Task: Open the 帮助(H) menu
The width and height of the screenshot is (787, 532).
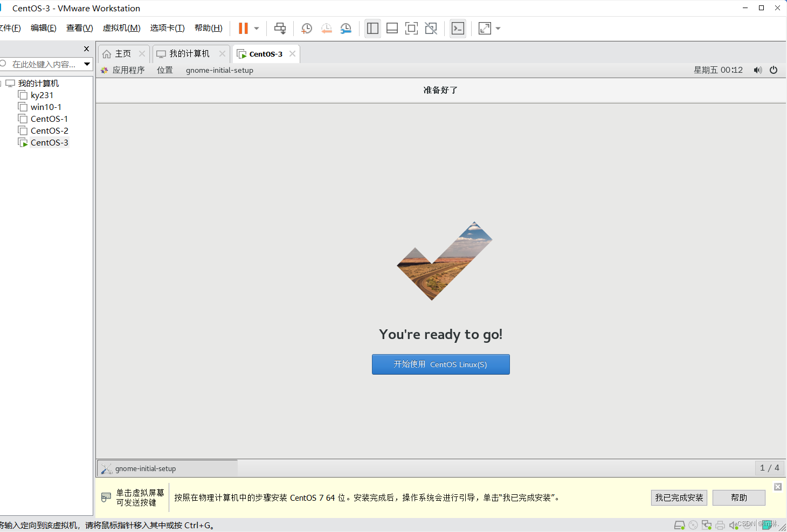Action: coord(209,28)
